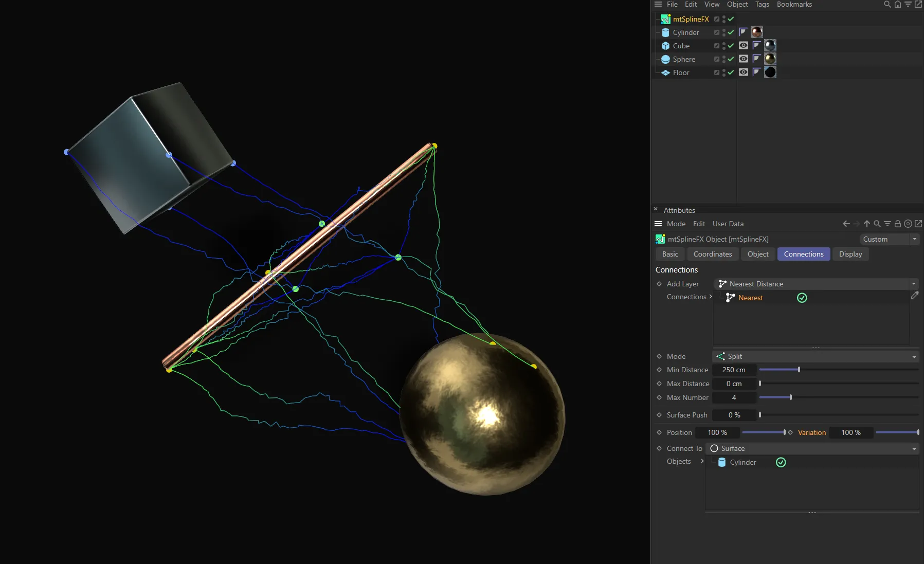The image size is (924, 564).
Task: Disable the Sphere via its green checkmark
Action: click(731, 59)
